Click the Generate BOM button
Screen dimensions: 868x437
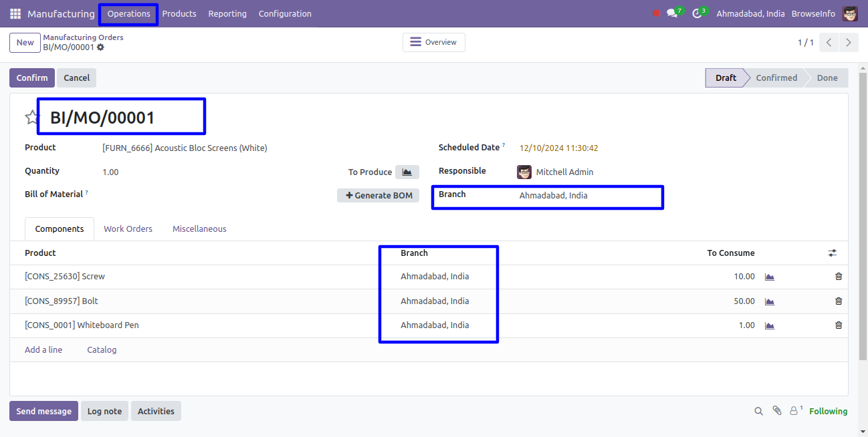click(378, 195)
